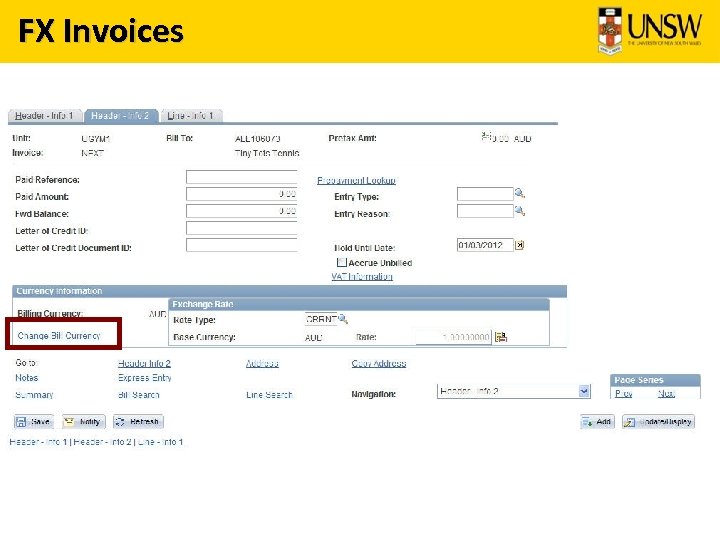Switch to the Header - Info 1 tab
The width and height of the screenshot is (720, 540).
click(45, 116)
